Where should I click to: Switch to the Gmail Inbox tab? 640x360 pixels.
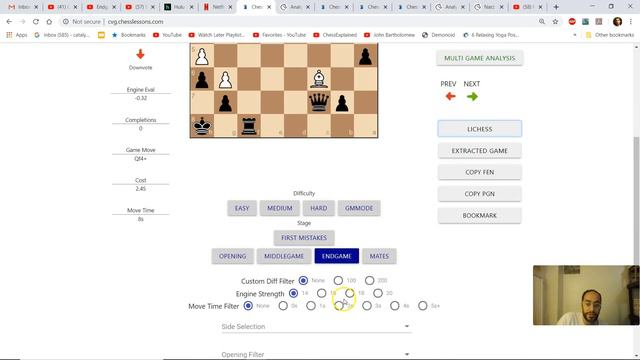point(22,7)
